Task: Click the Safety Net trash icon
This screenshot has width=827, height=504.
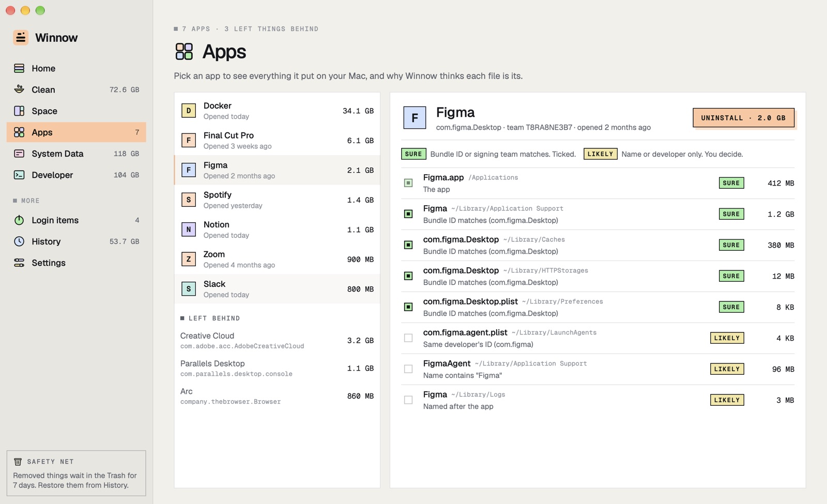Action: 18,462
